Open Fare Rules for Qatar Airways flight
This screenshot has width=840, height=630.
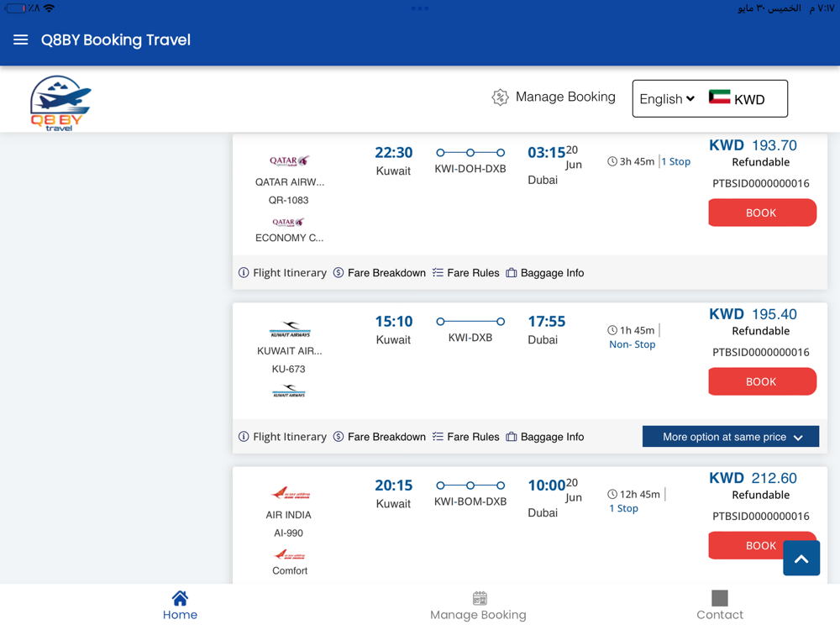[x=465, y=273]
